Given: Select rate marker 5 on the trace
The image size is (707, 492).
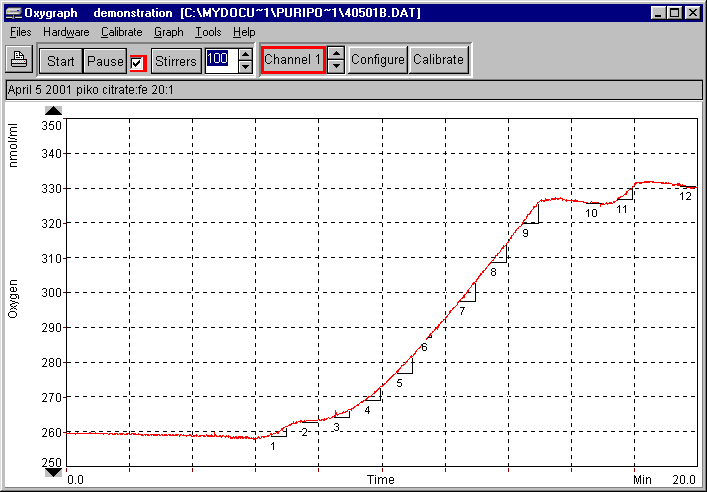Looking at the screenshot, I should [x=399, y=383].
